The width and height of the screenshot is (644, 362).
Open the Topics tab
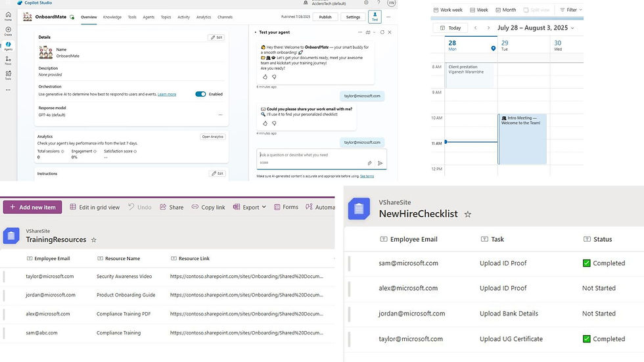166,17
